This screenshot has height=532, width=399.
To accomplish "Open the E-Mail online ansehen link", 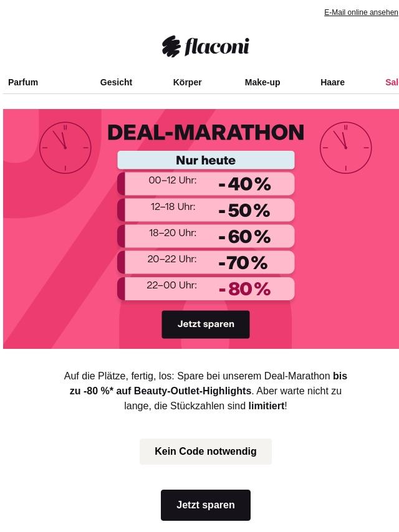I will click(x=361, y=12).
